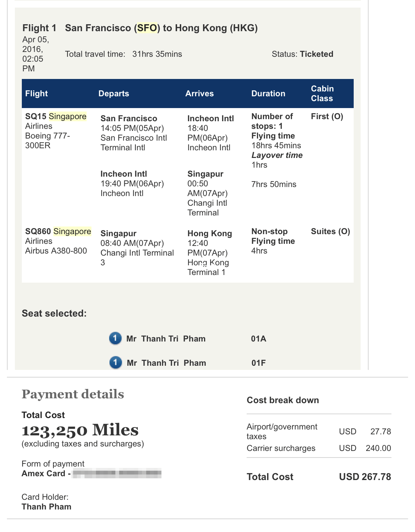The height and width of the screenshot is (532, 415).
Task: Click the Ticketed status text
Action: click(317, 54)
